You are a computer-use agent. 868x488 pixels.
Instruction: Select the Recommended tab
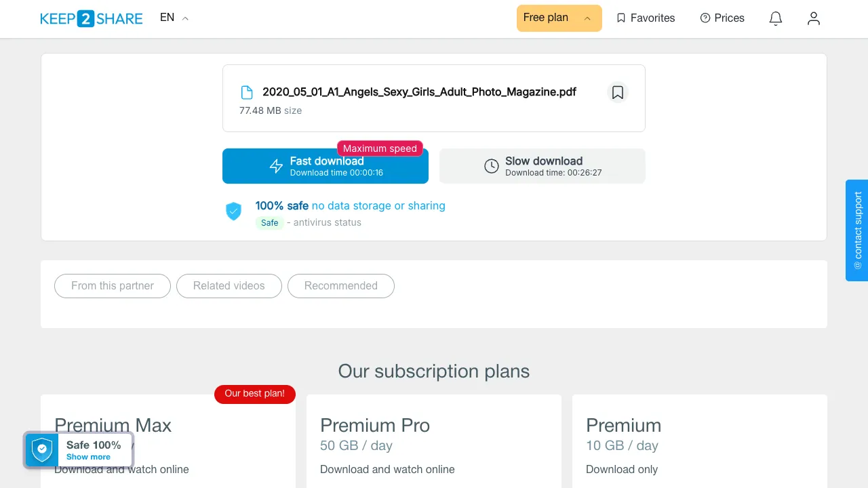(341, 285)
